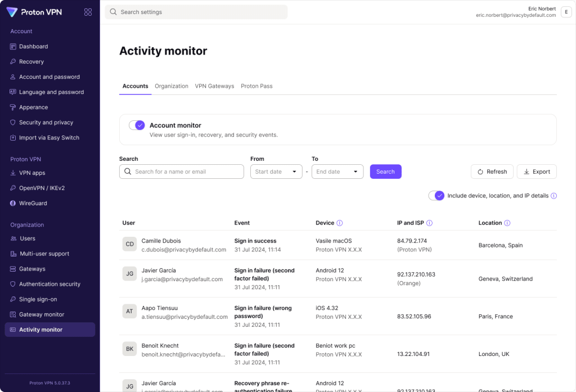Click the Import via Easy Switch icon
The width and height of the screenshot is (576, 392).
tap(13, 138)
